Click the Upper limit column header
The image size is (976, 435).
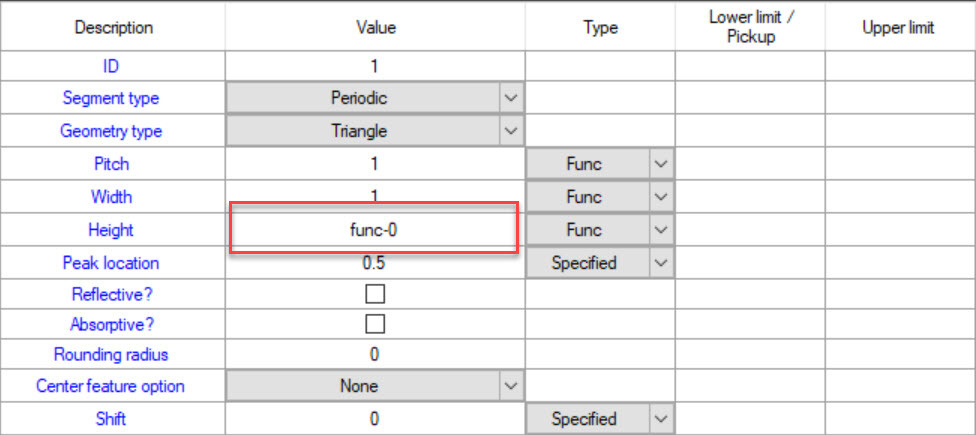click(898, 27)
